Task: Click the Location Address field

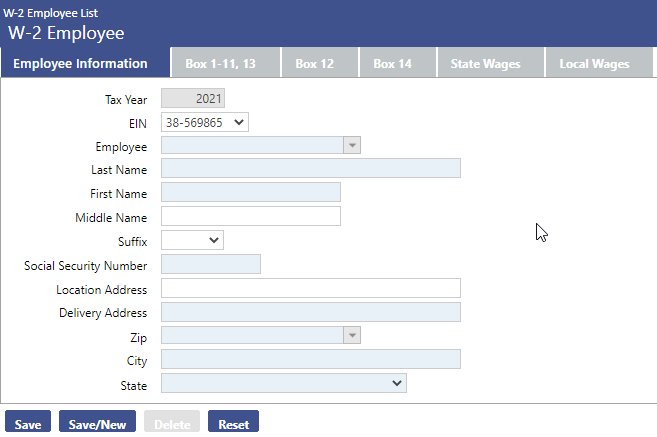Action: pyautogui.click(x=310, y=289)
